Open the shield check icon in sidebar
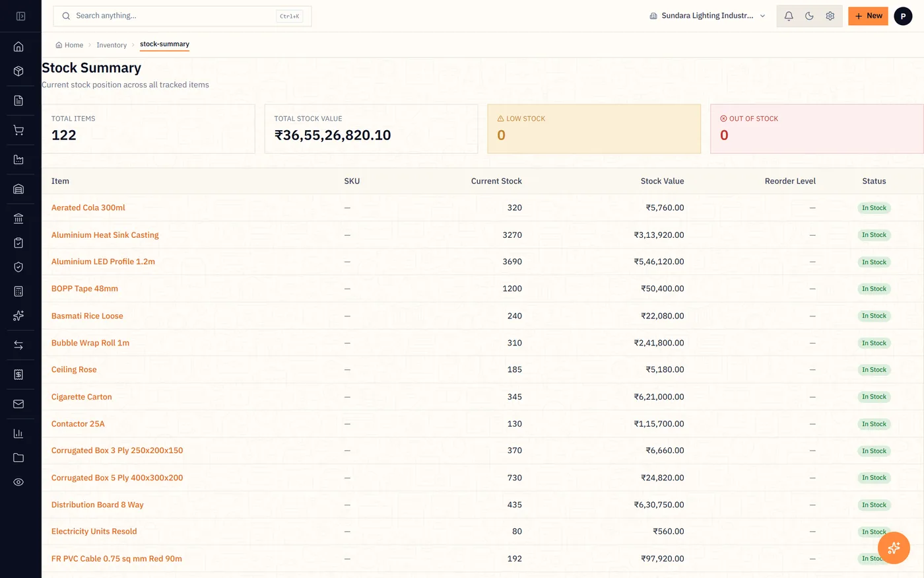This screenshot has width=924, height=578. pyautogui.click(x=18, y=267)
